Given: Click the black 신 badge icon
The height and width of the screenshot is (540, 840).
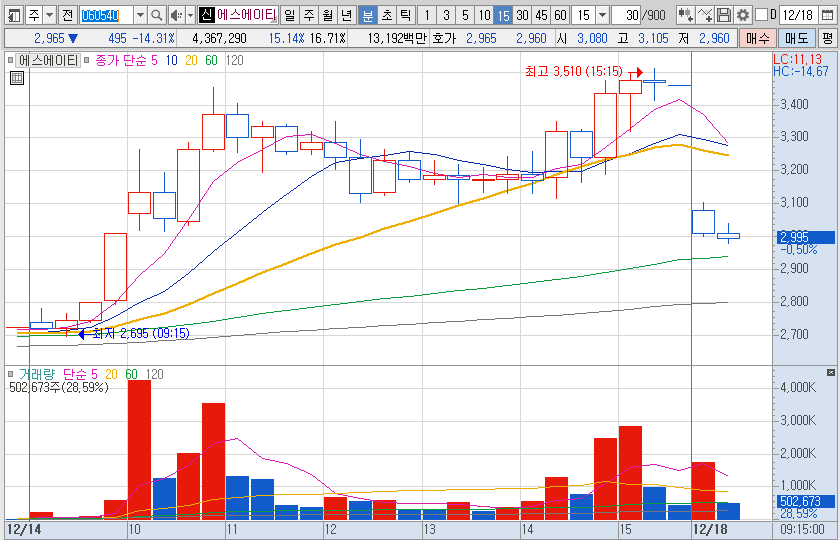Looking at the screenshot, I should (x=207, y=15).
